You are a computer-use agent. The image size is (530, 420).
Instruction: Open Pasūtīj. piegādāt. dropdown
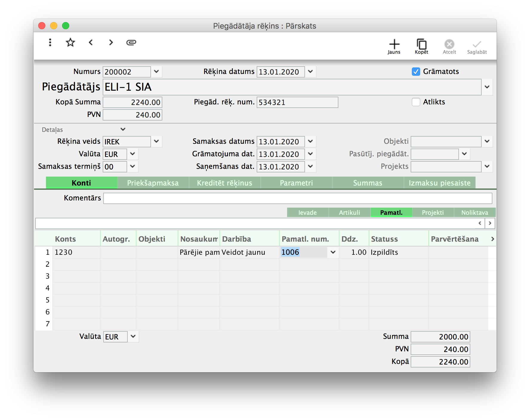pyautogui.click(x=464, y=154)
